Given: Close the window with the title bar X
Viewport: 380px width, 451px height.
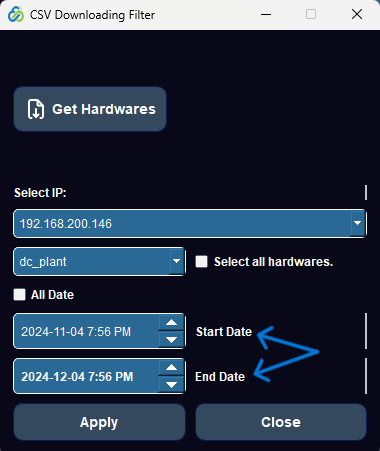Looking at the screenshot, I should 357,14.
